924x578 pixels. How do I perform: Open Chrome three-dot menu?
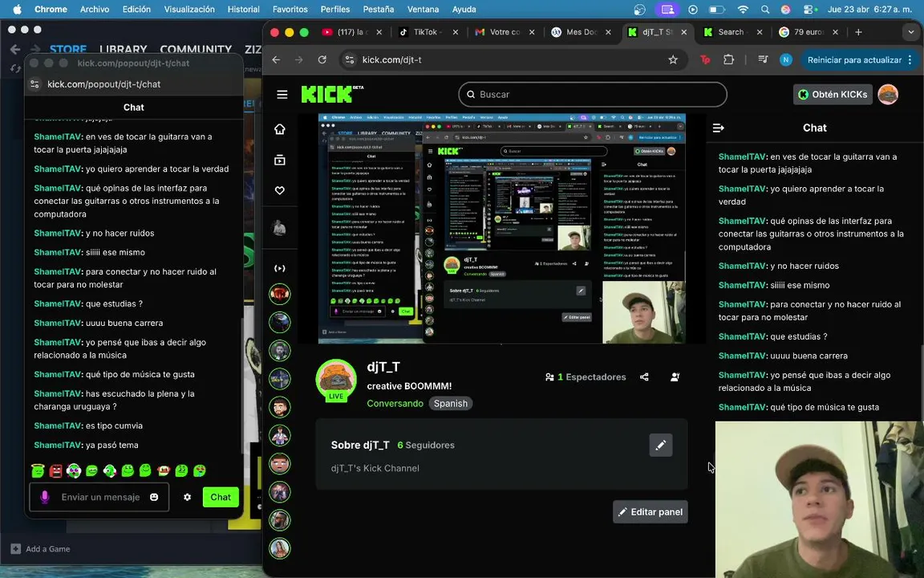point(910,59)
